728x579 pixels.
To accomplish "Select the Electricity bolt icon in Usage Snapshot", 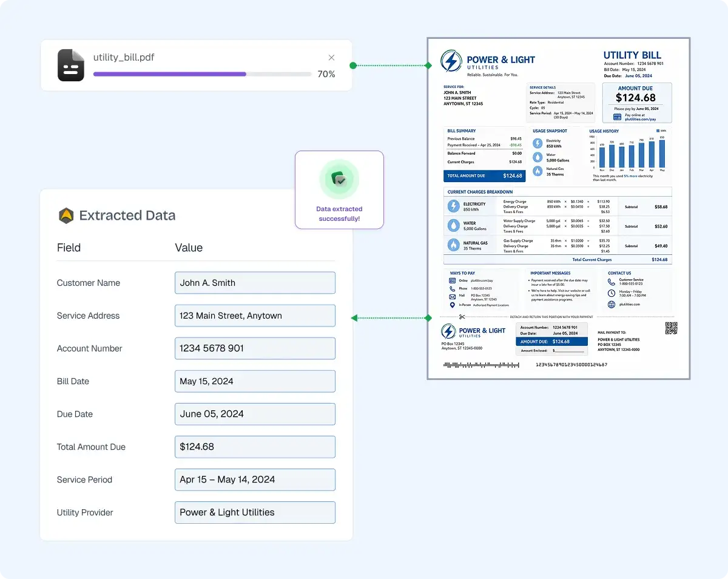I will [x=537, y=142].
